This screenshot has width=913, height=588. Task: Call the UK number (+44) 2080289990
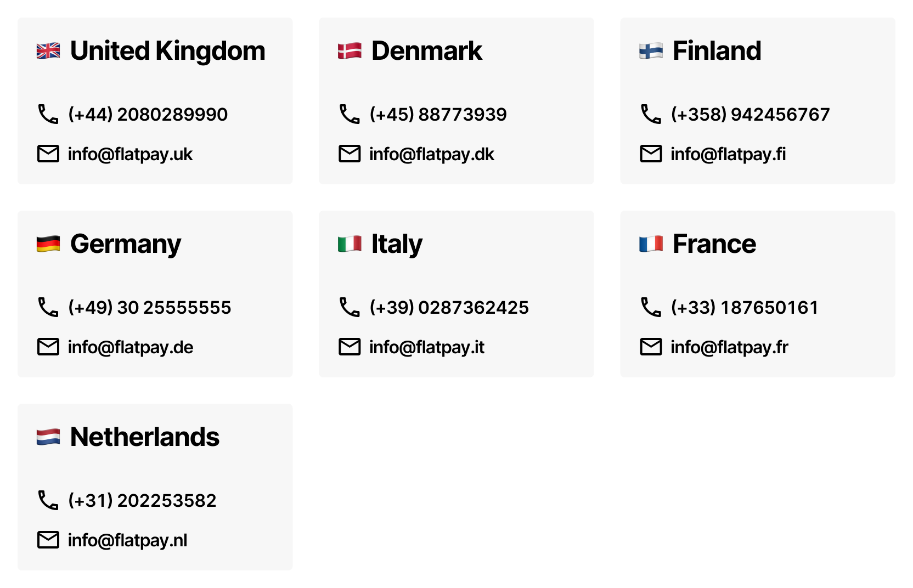point(148,114)
